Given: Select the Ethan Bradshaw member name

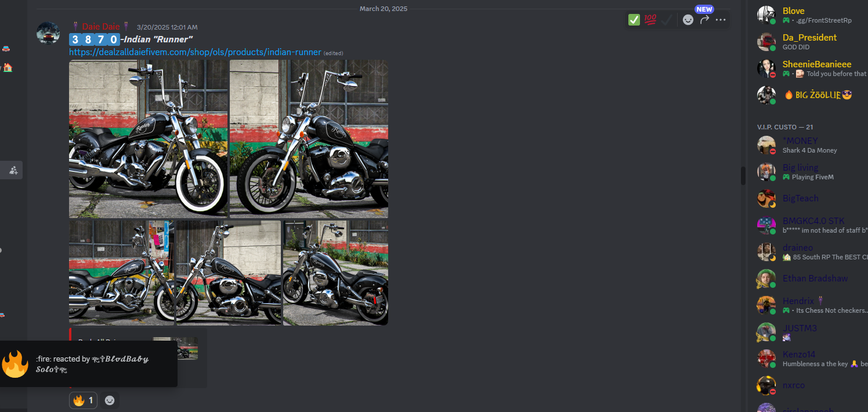Looking at the screenshot, I should (x=815, y=279).
